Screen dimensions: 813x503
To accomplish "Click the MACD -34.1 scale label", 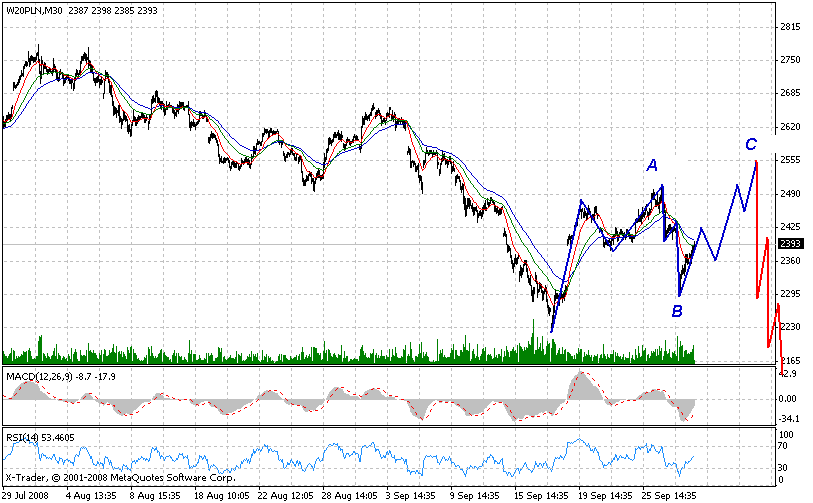I will 791,418.
